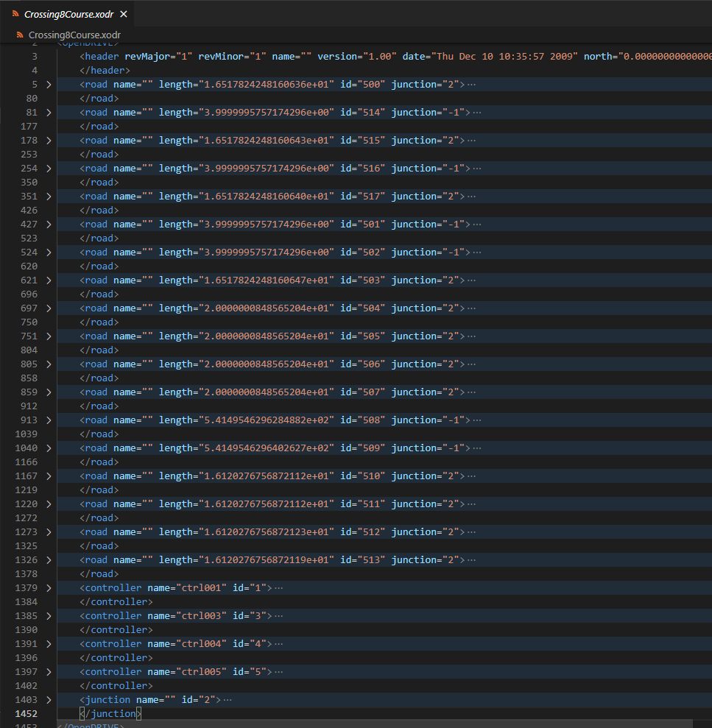Click length value 5.414954629640262​7e+02
This screenshot has height=728, width=712.
click(267, 448)
